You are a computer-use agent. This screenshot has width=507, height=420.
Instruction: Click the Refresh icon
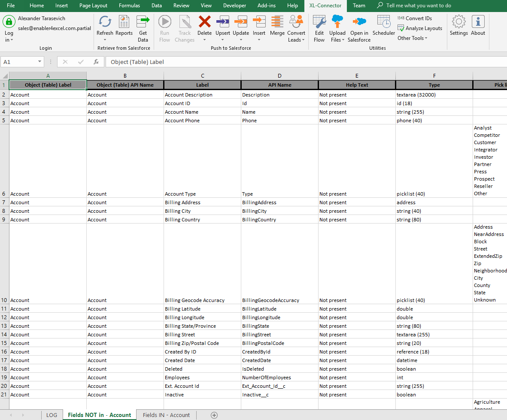(x=105, y=21)
